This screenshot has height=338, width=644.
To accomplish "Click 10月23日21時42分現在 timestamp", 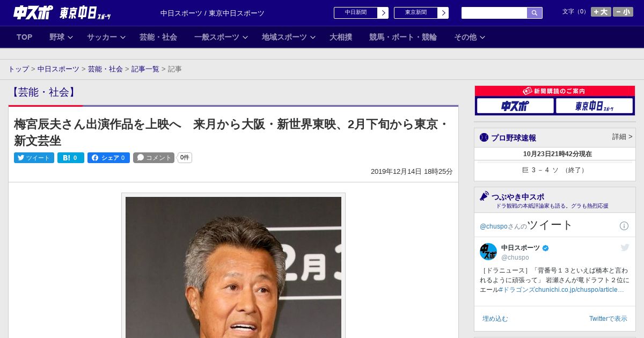I will coord(558,154).
